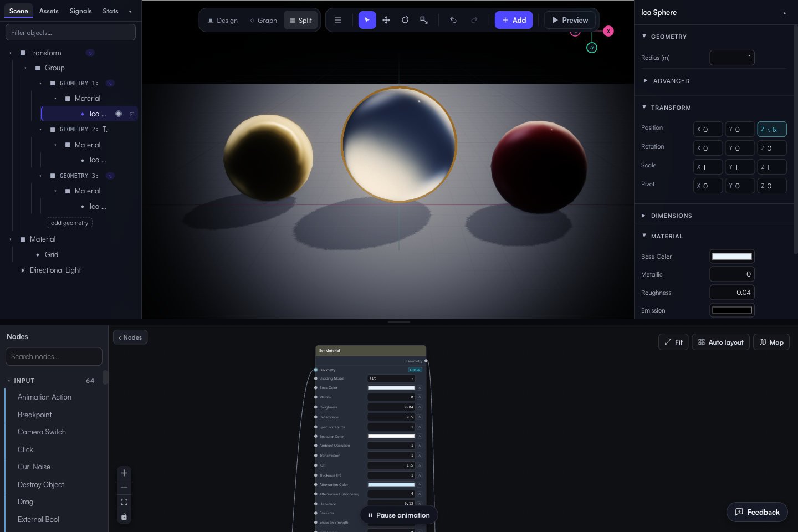
Task: Redo the last undone action
Action: 474,20
